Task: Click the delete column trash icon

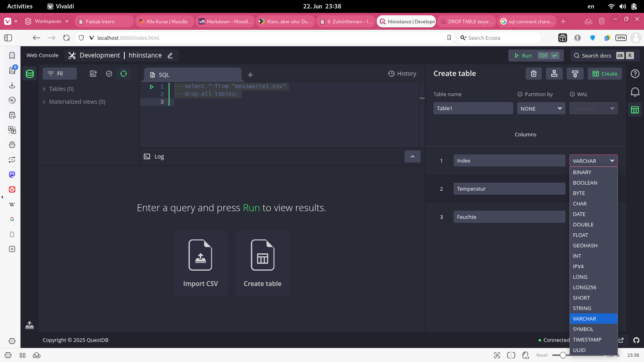Action: click(533, 74)
